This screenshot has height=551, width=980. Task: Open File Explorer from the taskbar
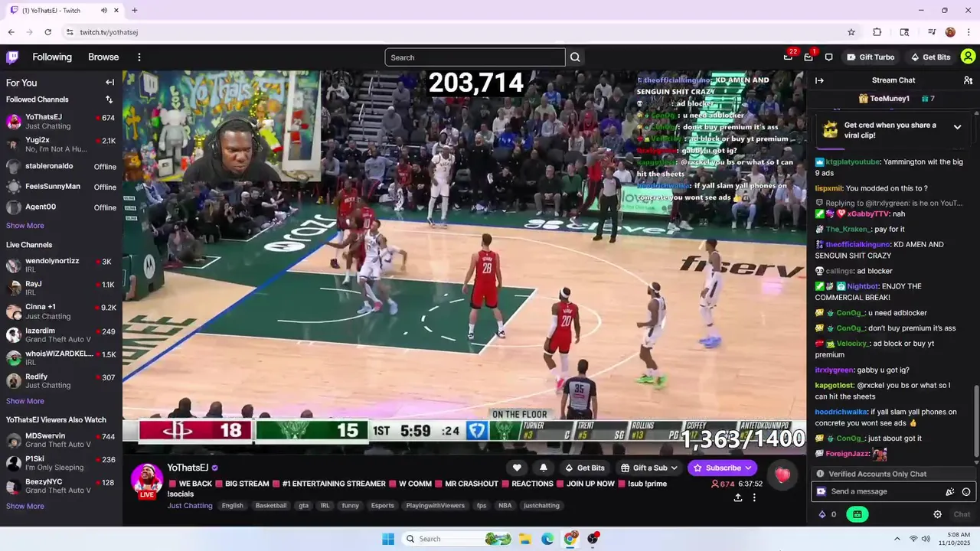pos(525,539)
